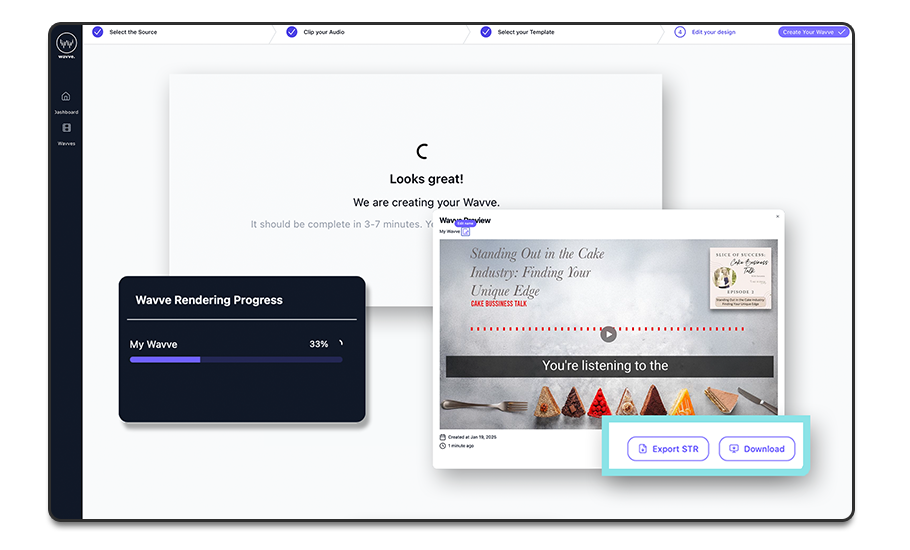Click the Wavve logo in the sidebar
The width and height of the screenshot is (910, 550).
tap(66, 45)
